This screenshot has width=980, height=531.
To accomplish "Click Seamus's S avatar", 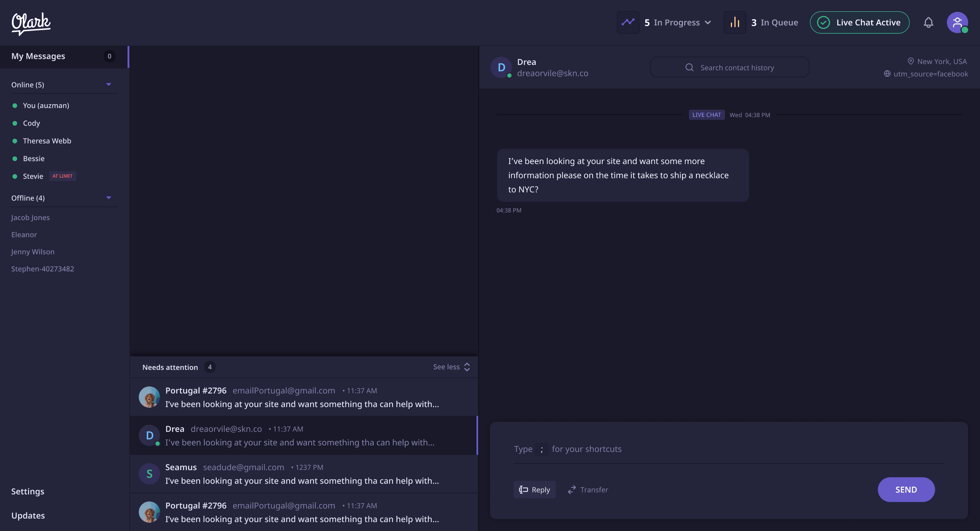I will click(149, 474).
